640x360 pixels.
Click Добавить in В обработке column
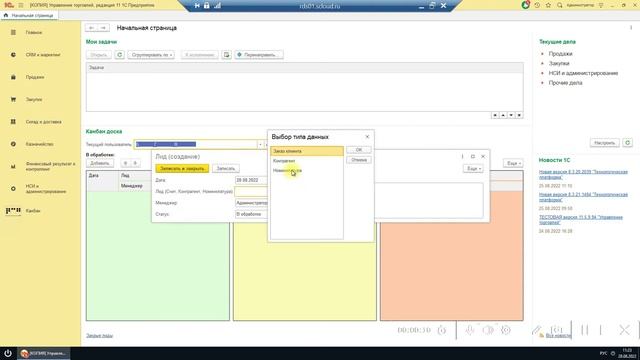100,163
